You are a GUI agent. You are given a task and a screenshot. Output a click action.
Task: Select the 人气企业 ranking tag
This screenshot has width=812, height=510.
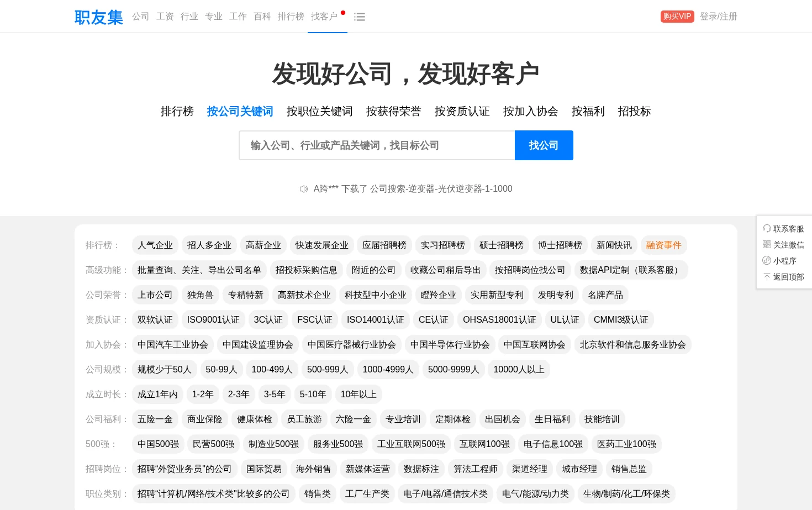click(x=155, y=245)
